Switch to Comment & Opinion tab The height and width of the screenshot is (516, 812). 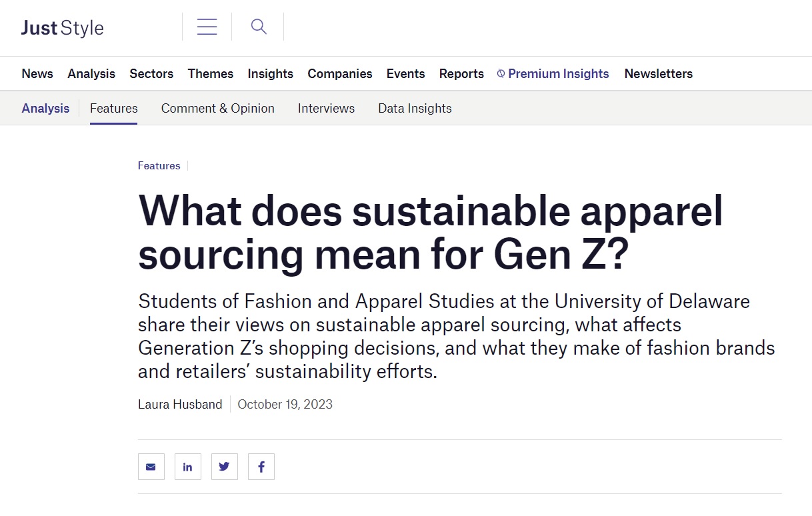pos(218,109)
